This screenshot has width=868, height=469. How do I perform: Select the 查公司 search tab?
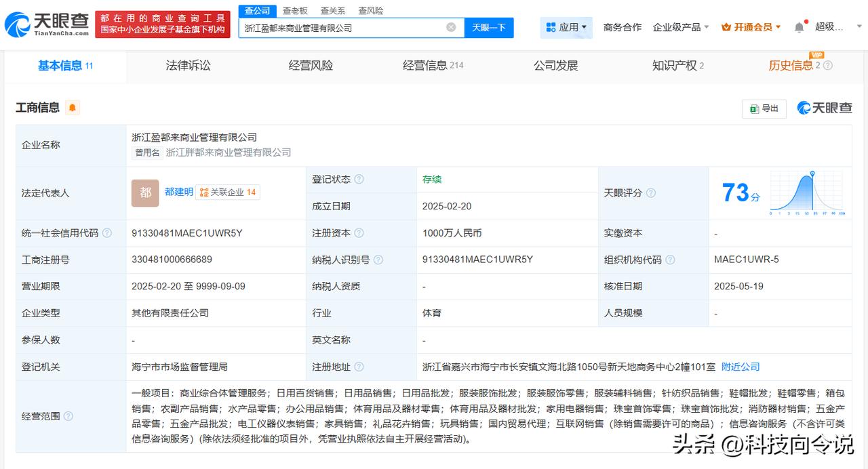[257, 10]
